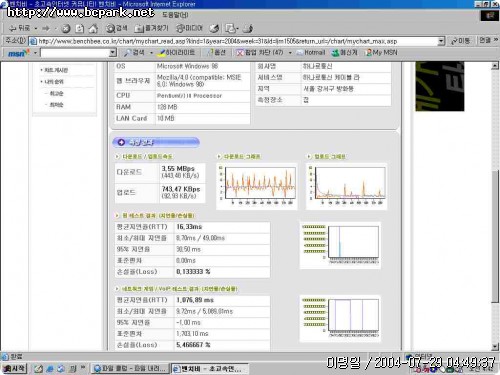
Task: Click inside the address bar URL field
Action: [x=237, y=41]
